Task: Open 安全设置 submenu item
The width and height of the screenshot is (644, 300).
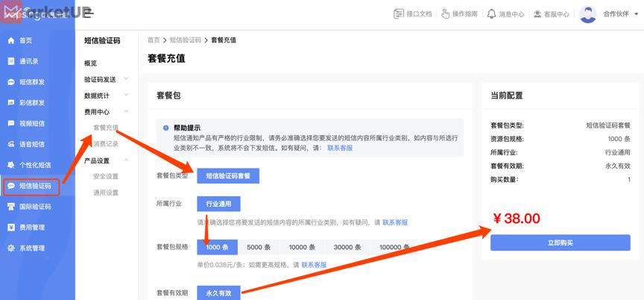Action: (106, 176)
